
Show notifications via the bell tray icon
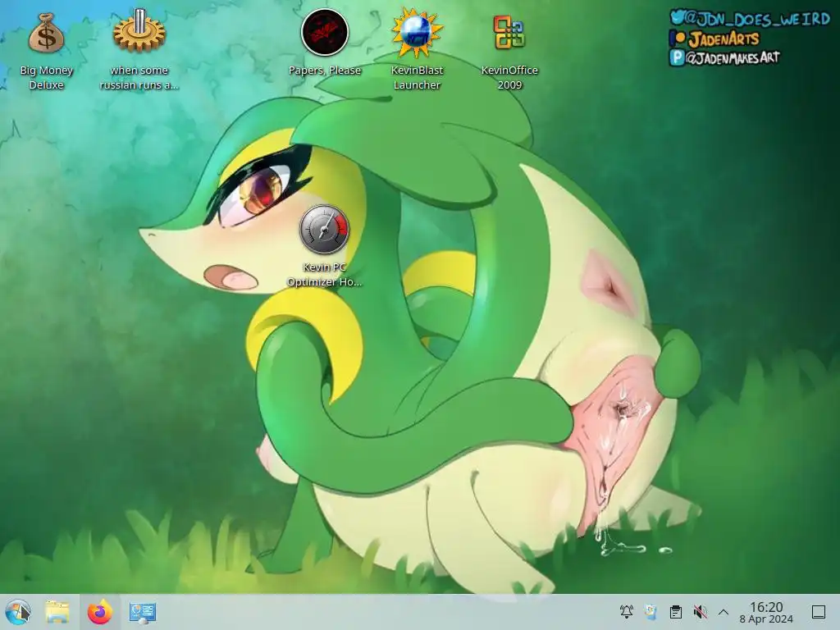[626, 612]
